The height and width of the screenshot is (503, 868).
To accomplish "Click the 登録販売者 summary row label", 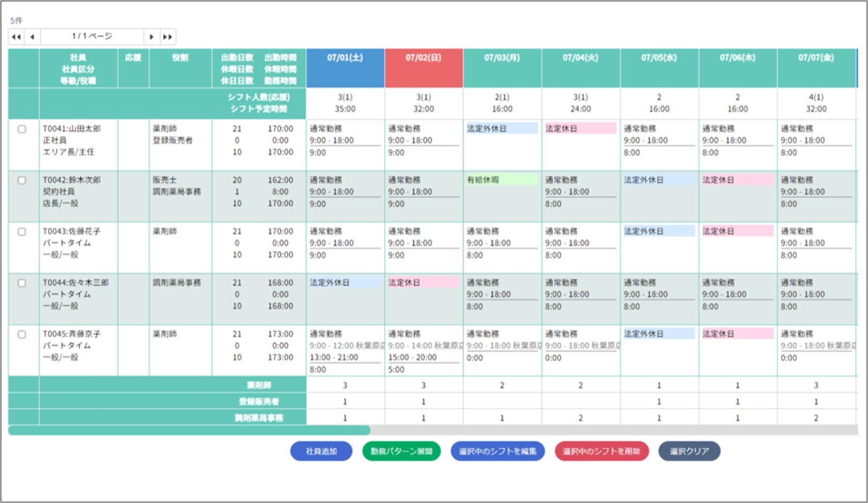I will [259, 402].
